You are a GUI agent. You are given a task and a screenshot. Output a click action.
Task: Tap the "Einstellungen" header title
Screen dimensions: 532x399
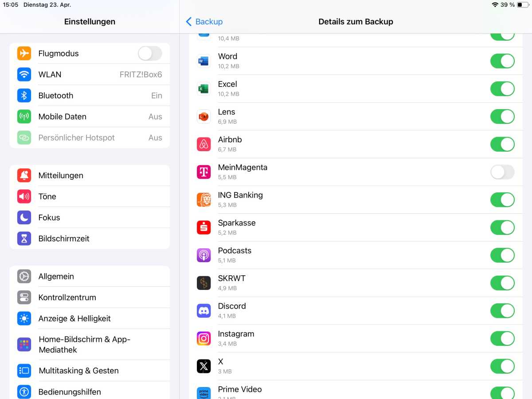click(x=90, y=21)
